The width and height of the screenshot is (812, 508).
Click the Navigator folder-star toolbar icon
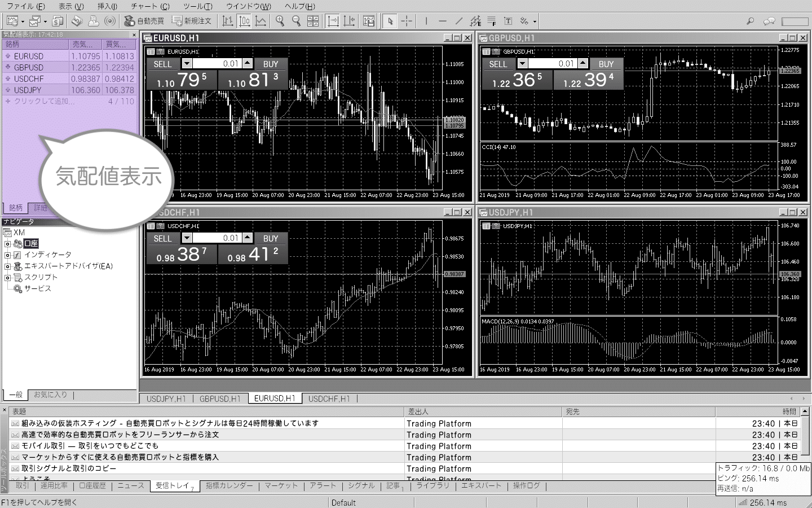pos(77,21)
